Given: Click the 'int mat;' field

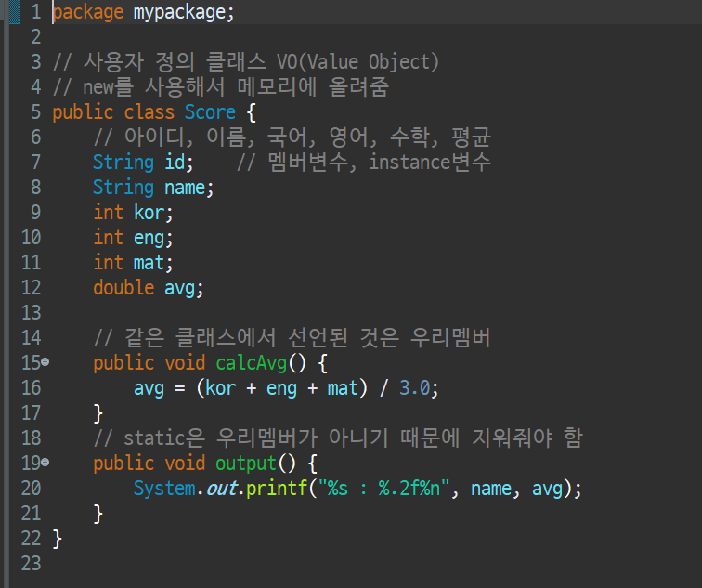Looking at the screenshot, I should pyautogui.click(x=133, y=263).
